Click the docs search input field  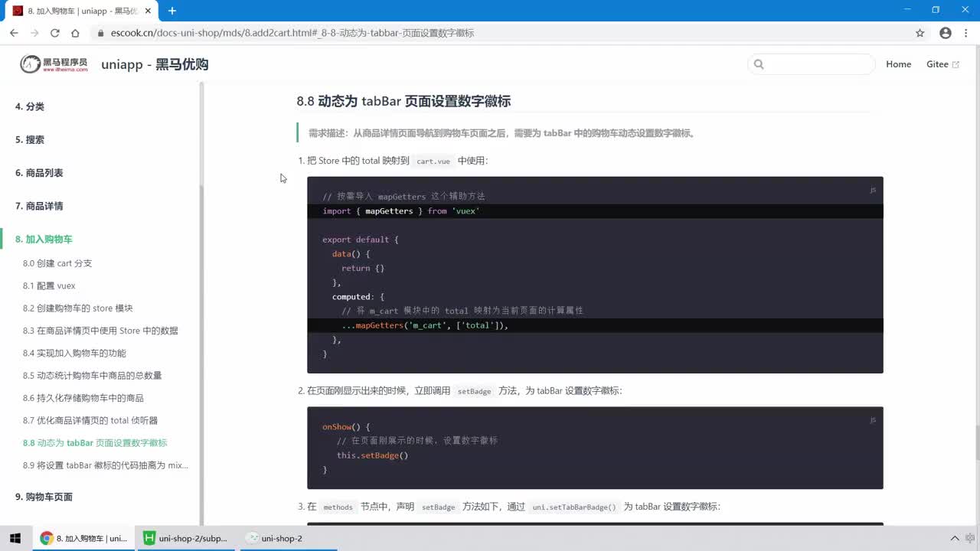pos(812,64)
